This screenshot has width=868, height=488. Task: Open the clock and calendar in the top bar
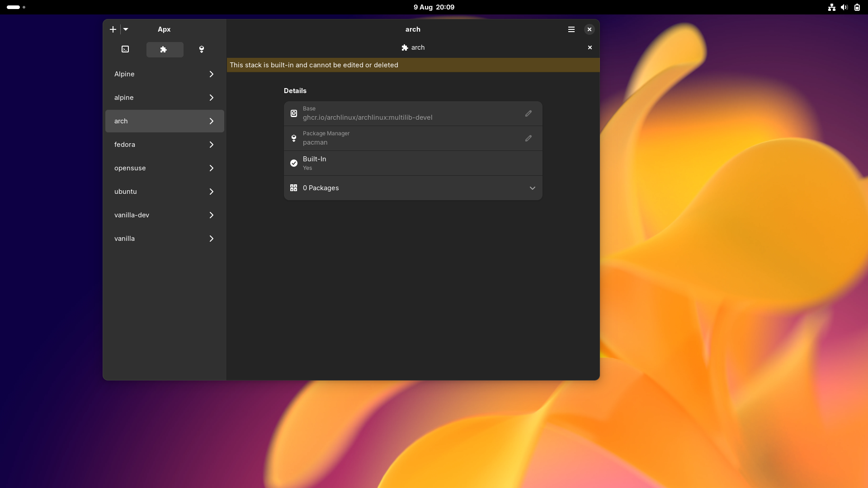(434, 7)
